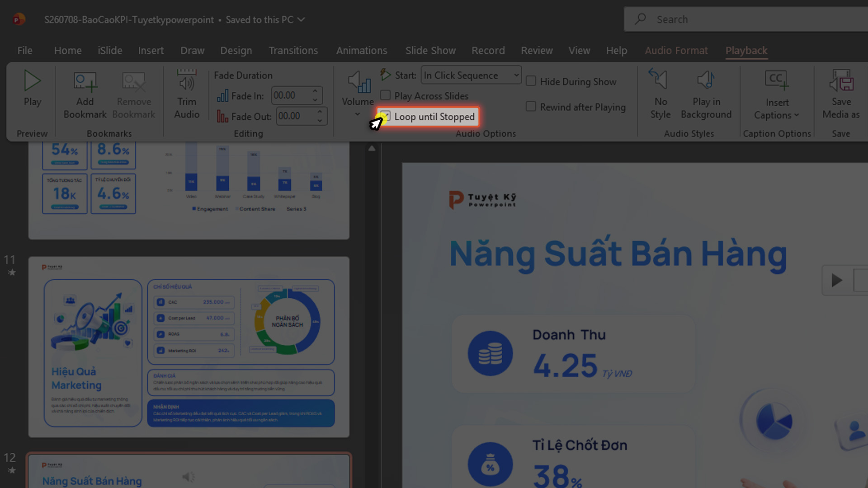Click the audio speaker icon on slide 12 thumbnail
This screenshot has width=868, height=488.
pyautogui.click(x=188, y=477)
